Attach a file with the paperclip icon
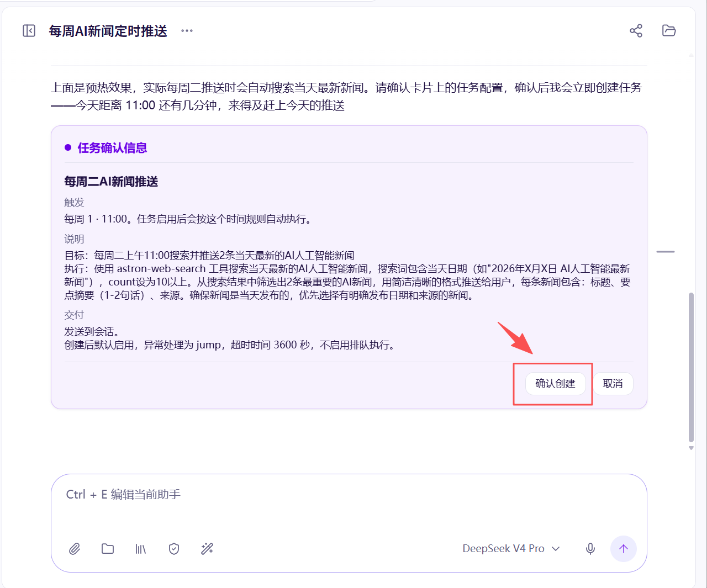The height and width of the screenshot is (588, 707). 75,549
